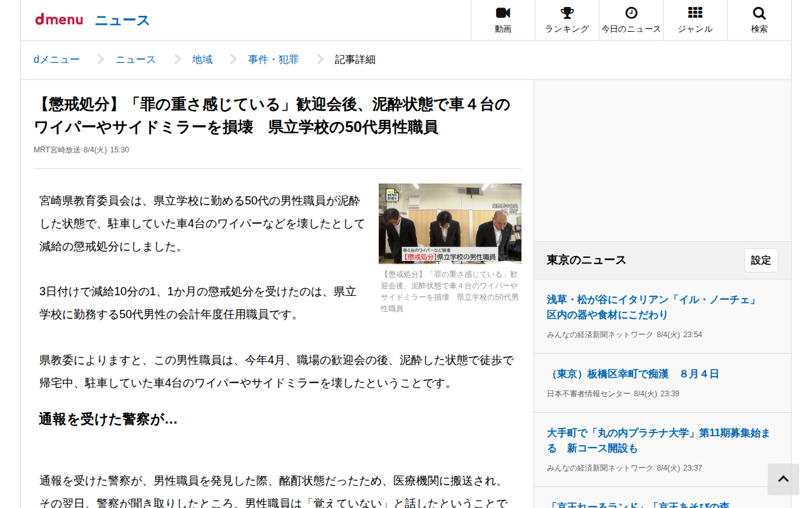Click the 東京のニュース section heading
Viewport: 812px width, 508px height.
586,260
